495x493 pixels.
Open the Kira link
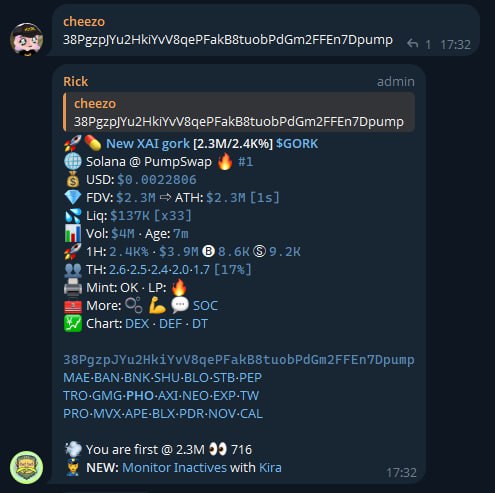coord(270,467)
